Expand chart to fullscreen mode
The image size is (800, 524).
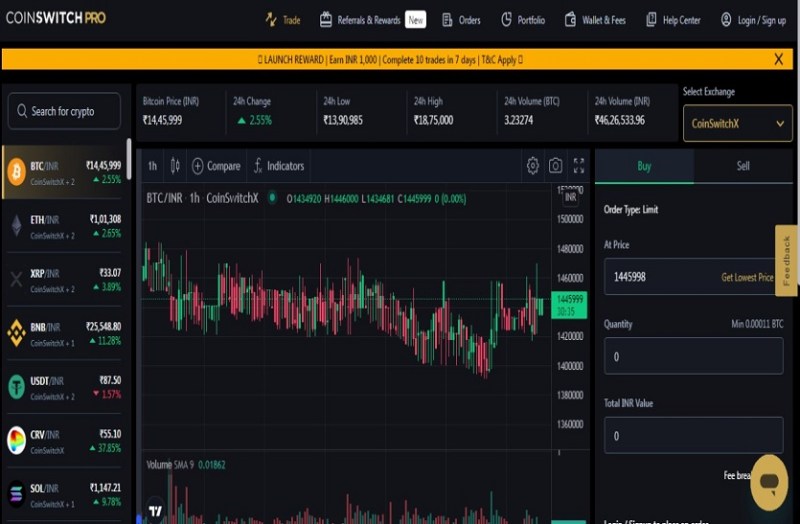[579, 166]
